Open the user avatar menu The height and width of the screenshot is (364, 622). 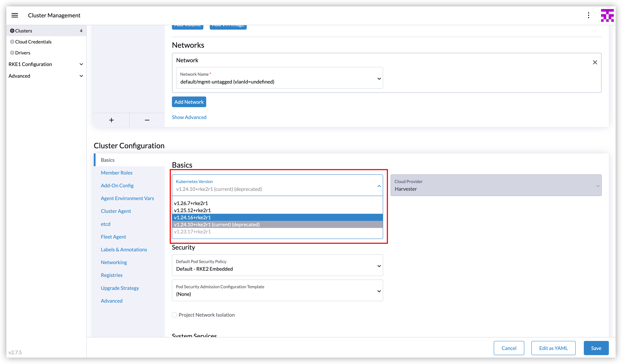(x=607, y=15)
